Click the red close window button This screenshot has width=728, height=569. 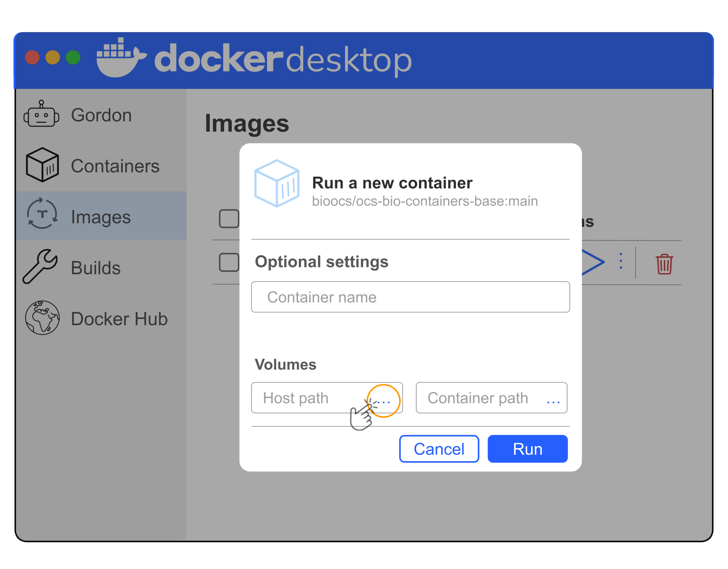click(x=32, y=57)
